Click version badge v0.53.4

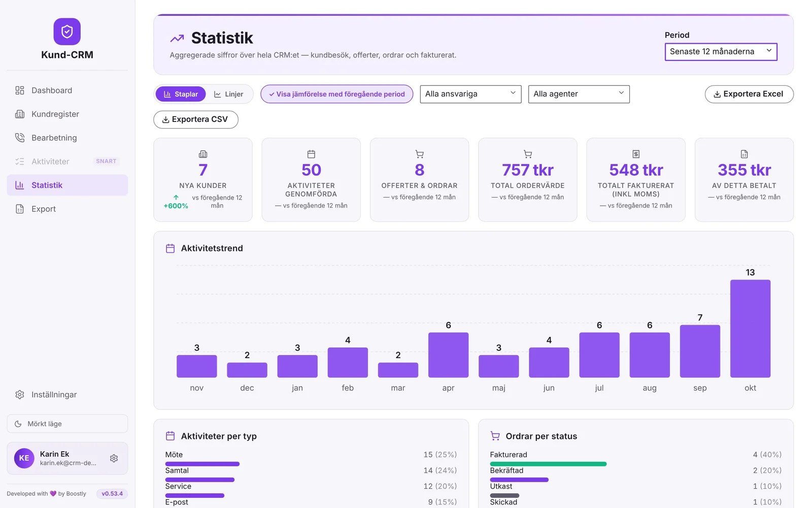pos(112,494)
